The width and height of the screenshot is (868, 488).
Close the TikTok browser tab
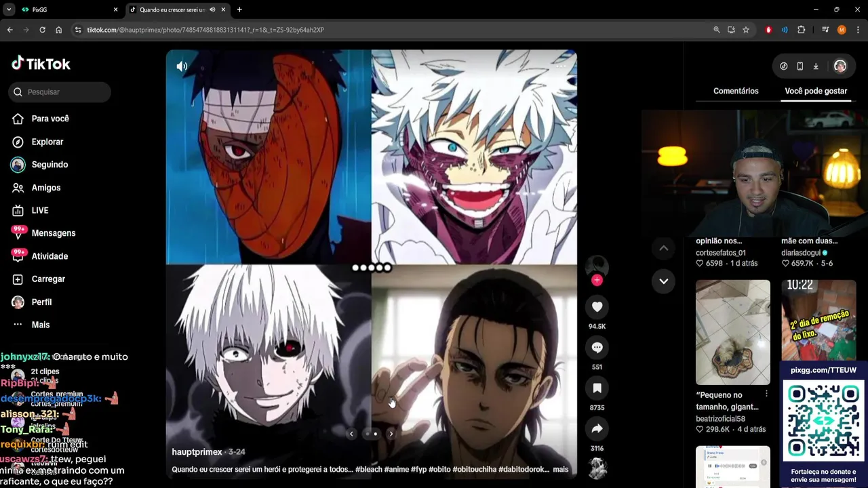[x=223, y=9]
